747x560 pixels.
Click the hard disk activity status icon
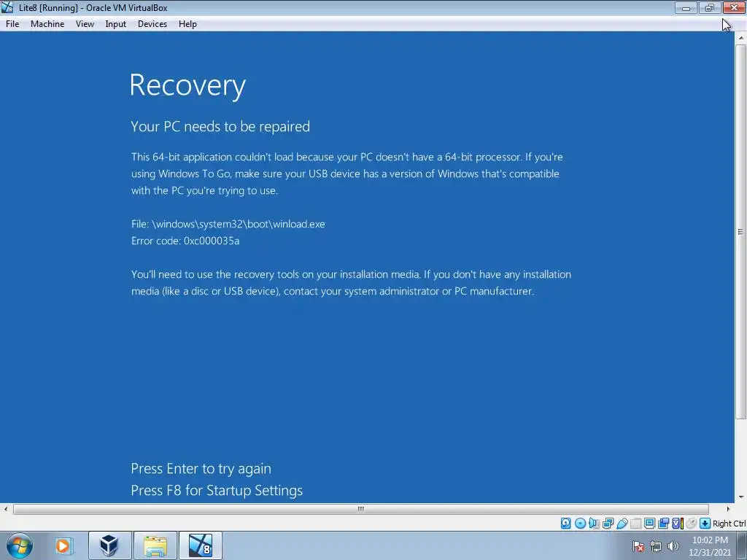coord(565,524)
